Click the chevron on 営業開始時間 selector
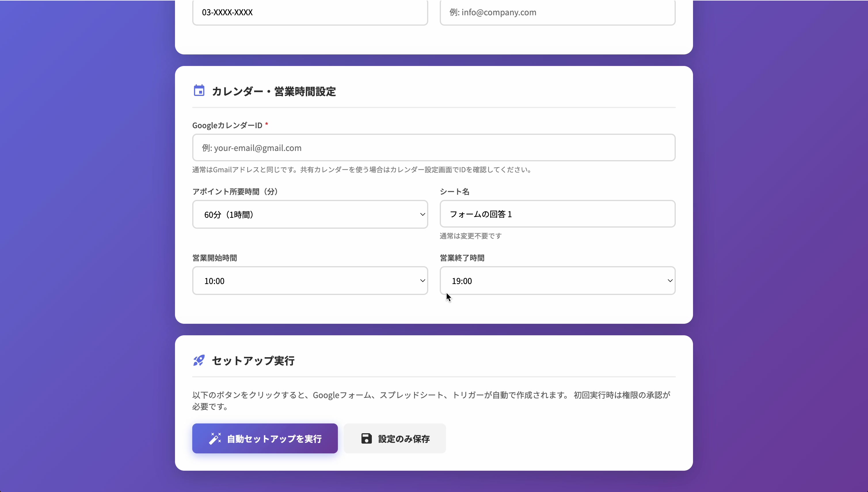This screenshot has height=492, width=868. point(422,281)
